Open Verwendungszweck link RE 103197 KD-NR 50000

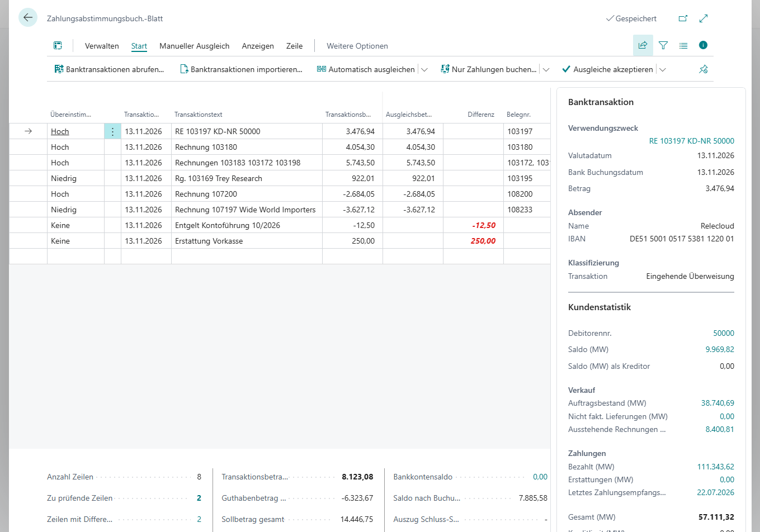pyautogui.click(x=692, y=141)
